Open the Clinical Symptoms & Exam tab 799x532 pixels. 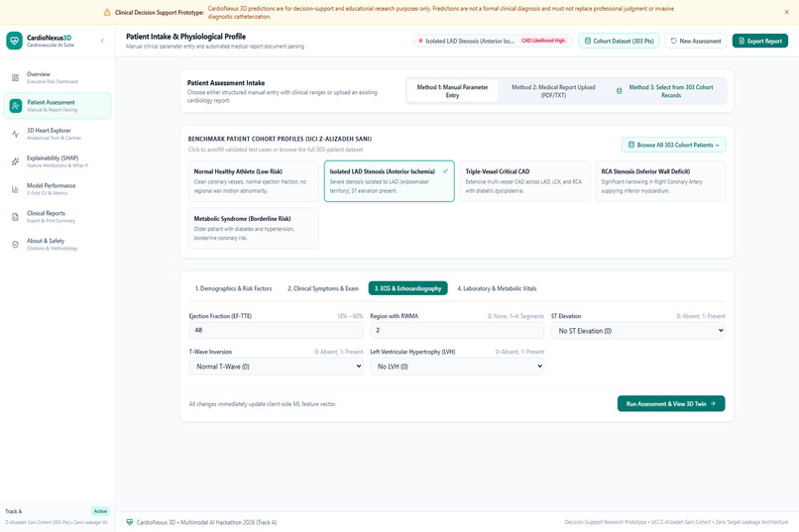[x=323, y=288]
